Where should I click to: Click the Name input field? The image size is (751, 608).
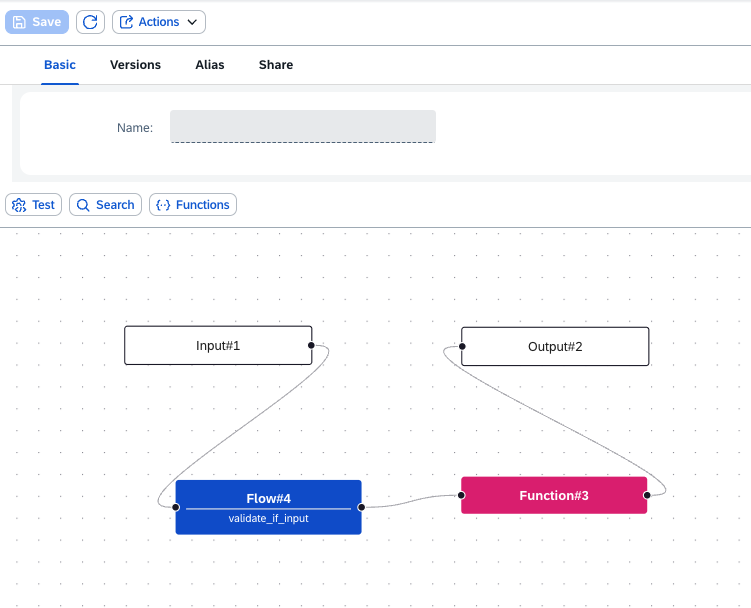(303, 126)
